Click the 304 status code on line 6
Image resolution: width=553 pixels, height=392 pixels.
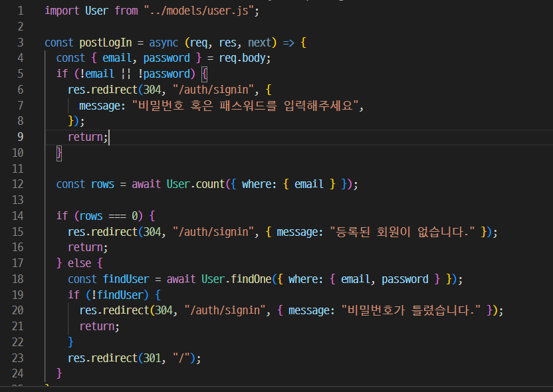click(x=152, y=90)
